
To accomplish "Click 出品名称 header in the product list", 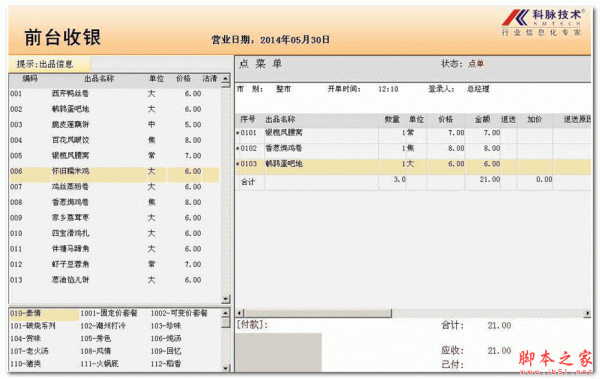I will pos(99,79).
